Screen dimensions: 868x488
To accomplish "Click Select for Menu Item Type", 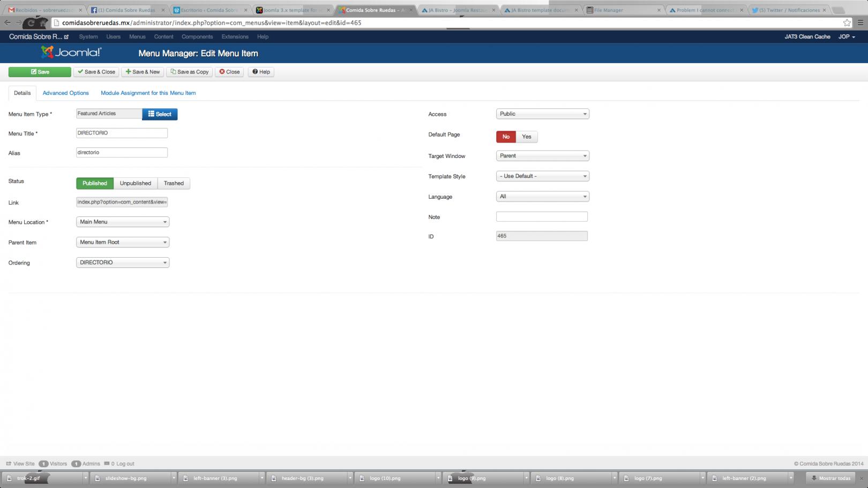I will click(x=160, y=114).
